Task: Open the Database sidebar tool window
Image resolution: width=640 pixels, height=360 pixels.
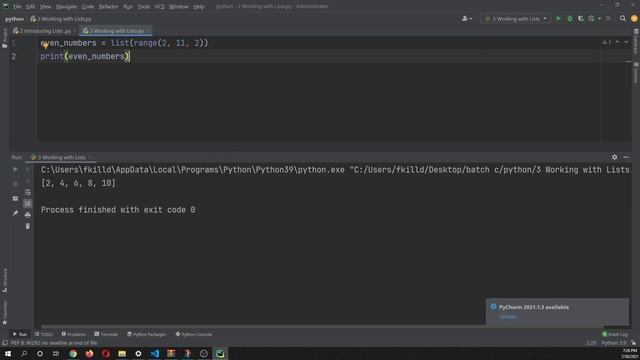Action: click(x=636, y=42)
